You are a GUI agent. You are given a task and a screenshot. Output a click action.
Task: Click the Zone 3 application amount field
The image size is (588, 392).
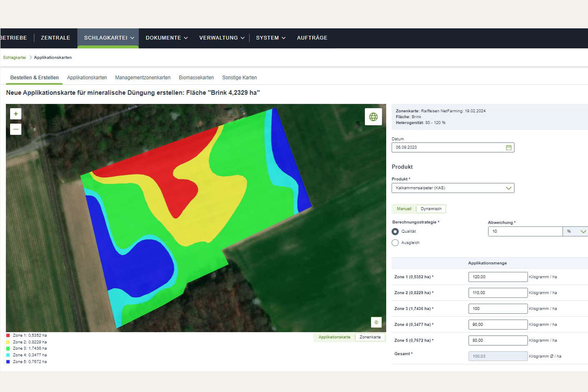pyautogui.click(x=498, y=309)
